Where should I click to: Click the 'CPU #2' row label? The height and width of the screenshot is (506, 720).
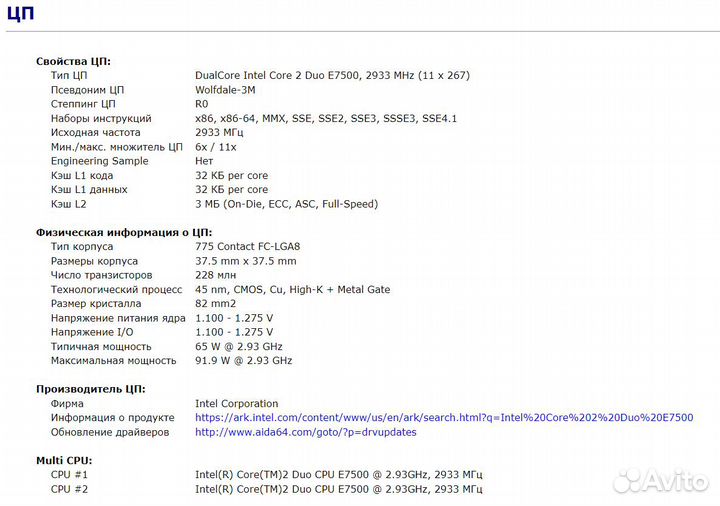(69, 489)
